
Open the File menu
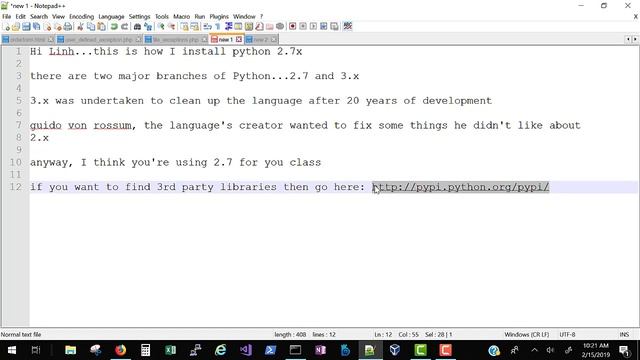[x=7, y=17]
